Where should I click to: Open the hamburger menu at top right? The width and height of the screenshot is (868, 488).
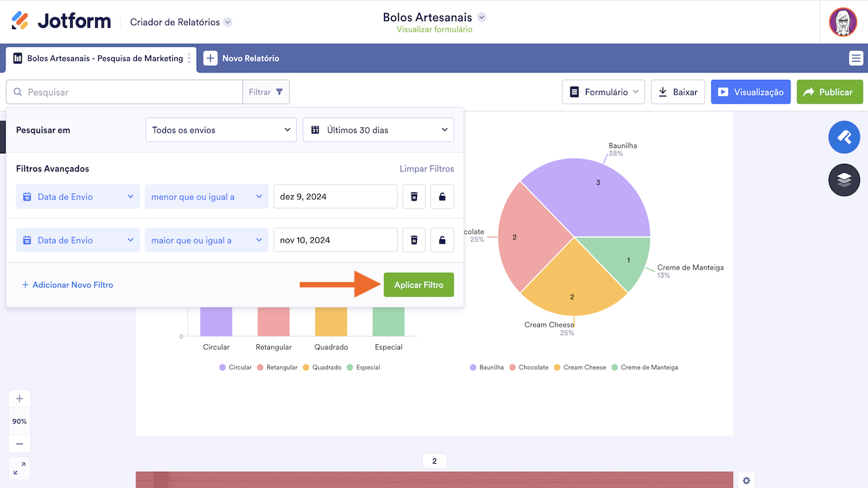[856, 58]
